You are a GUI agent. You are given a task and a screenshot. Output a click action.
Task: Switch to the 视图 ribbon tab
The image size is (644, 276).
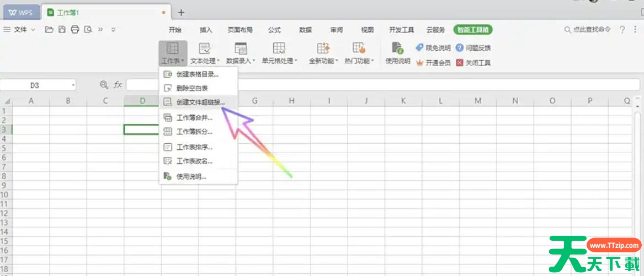tap(367, 30)
